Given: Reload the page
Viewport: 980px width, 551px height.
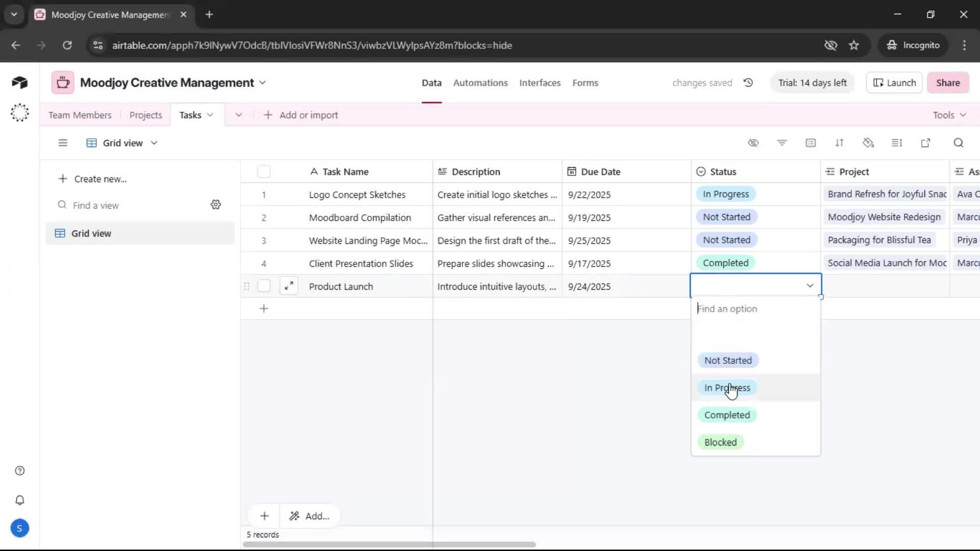Looking at the screenshot, I should tap(67, 45).
